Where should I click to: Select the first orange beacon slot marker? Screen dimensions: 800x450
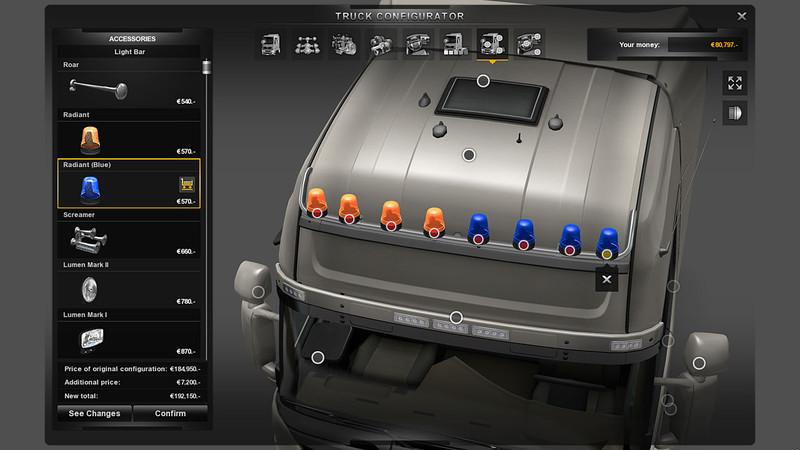click(x=317, y=213)
